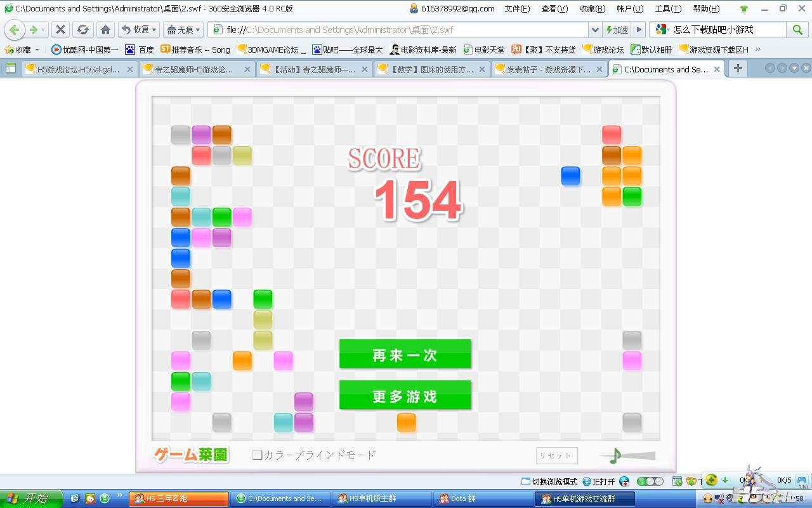Adjust the music note volume slider
This screenshot has height=508, width=812.
pyautogui.click(x=634, y=455)
